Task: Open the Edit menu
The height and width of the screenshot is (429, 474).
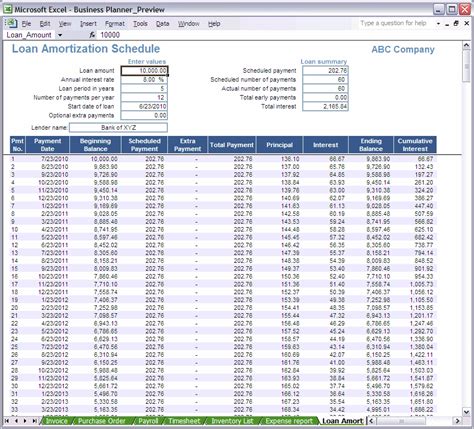Action: pos(45,24)
